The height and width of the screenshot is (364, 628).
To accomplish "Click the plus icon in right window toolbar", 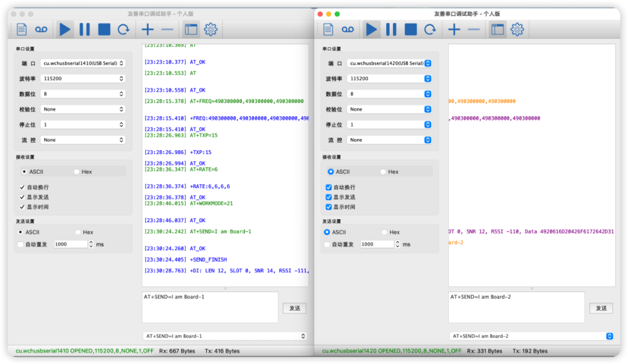I will click(454, 30).
